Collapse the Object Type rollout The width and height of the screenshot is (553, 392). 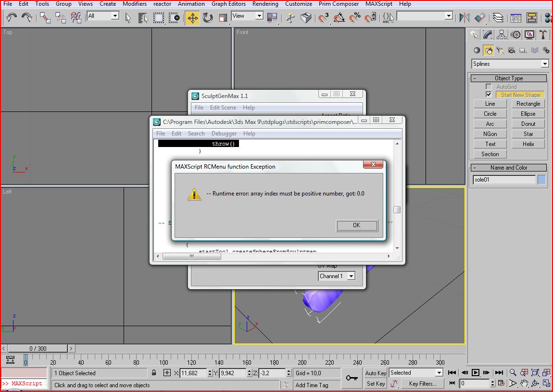pyautogui.click(x=509, y=78)
